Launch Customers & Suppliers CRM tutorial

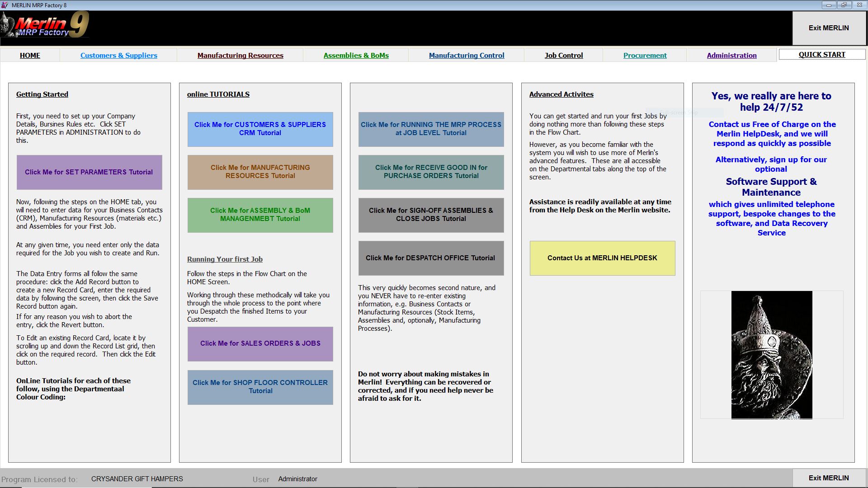click(x=260, y=129)
